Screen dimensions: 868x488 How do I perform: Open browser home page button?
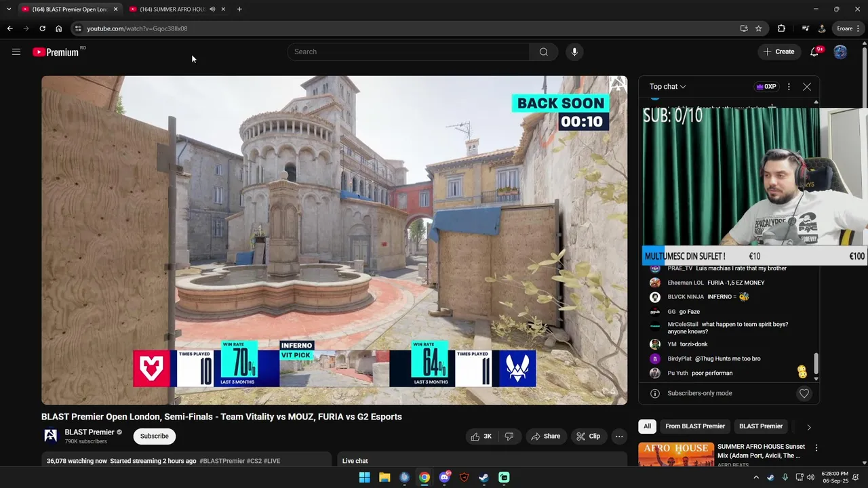(58, 28)
